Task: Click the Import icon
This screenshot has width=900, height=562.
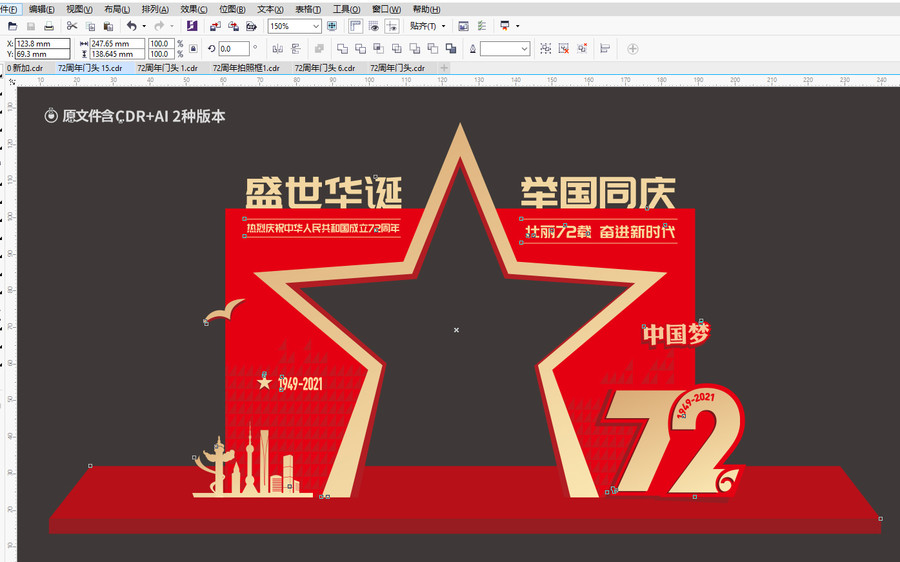Action: (215, 26)
